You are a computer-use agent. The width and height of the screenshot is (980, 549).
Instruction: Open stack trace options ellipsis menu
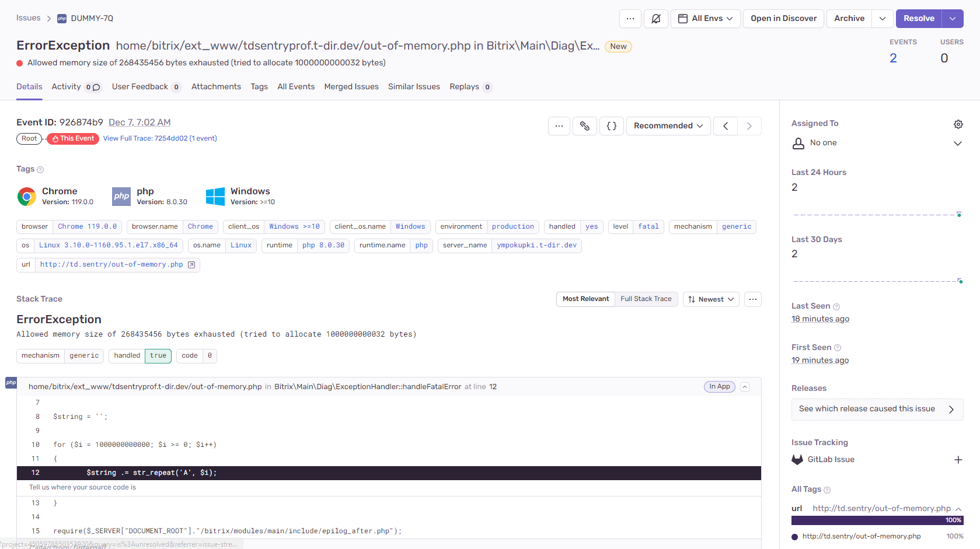(x=753, y=299)
